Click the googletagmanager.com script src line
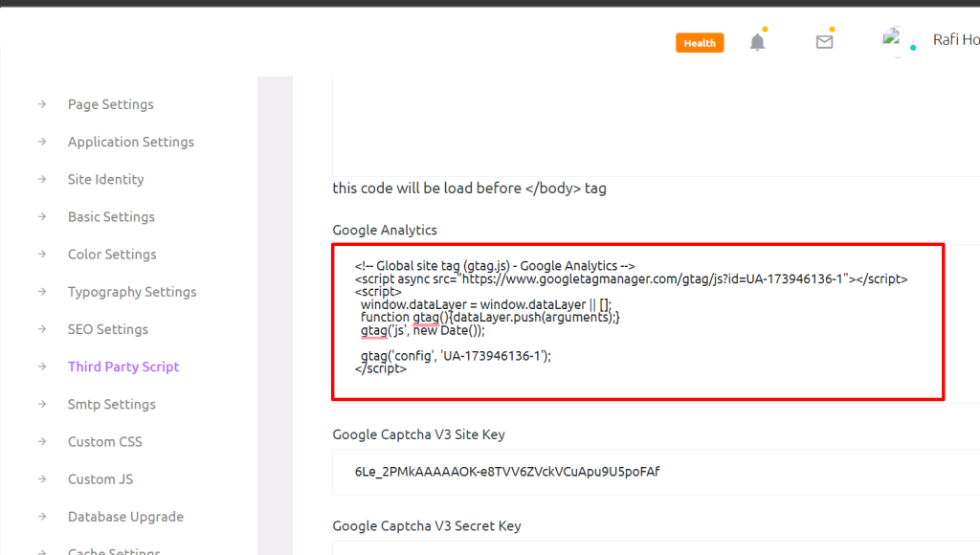 point(632,278)
